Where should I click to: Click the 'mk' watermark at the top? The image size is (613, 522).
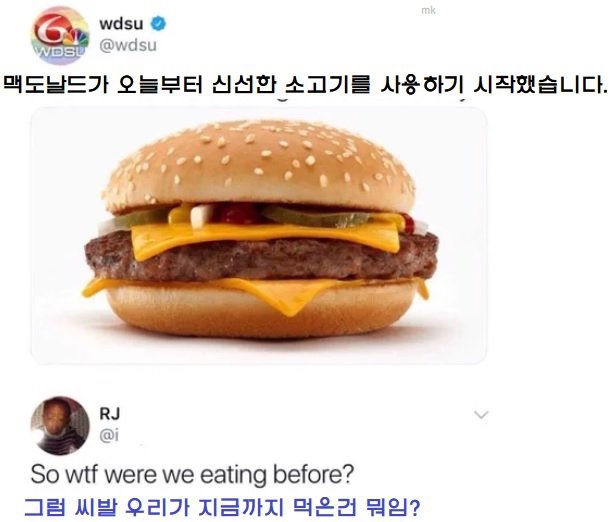click(x=428, y=11)
